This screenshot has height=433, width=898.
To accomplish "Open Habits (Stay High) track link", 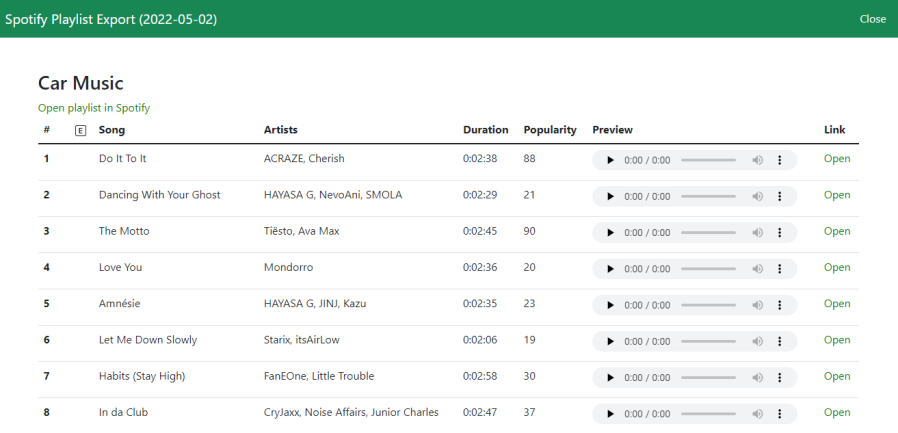I will click(837, 376).
